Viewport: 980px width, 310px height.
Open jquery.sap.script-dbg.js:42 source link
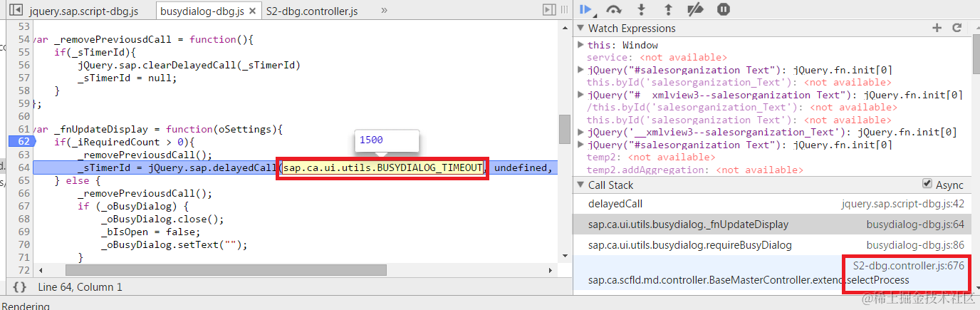(x=903, y=204)
